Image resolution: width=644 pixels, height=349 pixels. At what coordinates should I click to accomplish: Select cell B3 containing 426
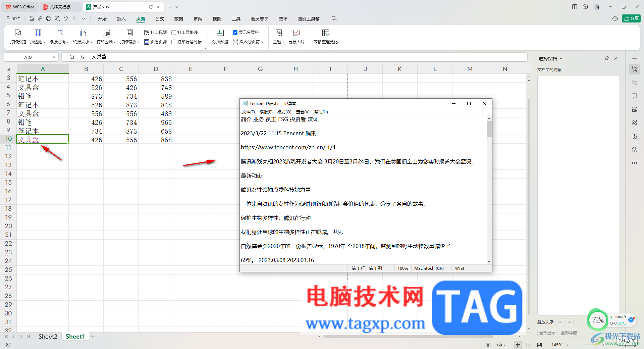point(86,79)
